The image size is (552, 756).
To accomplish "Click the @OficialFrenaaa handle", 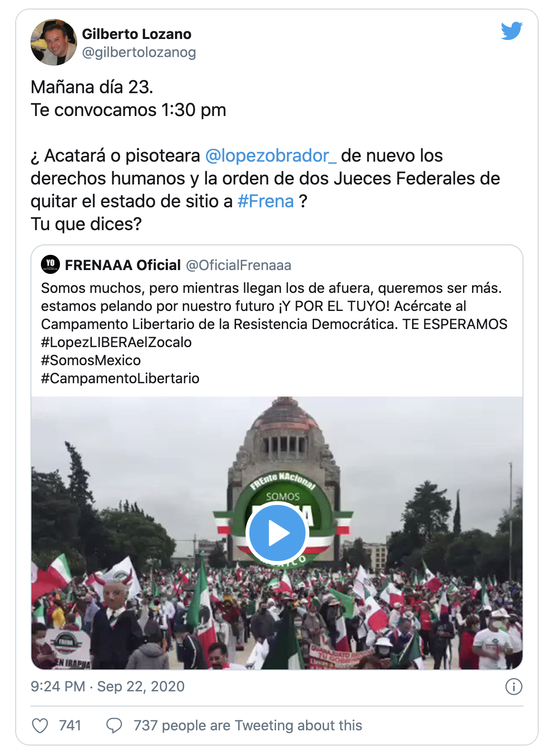I will pyautogui.click(x=238, y=265).
